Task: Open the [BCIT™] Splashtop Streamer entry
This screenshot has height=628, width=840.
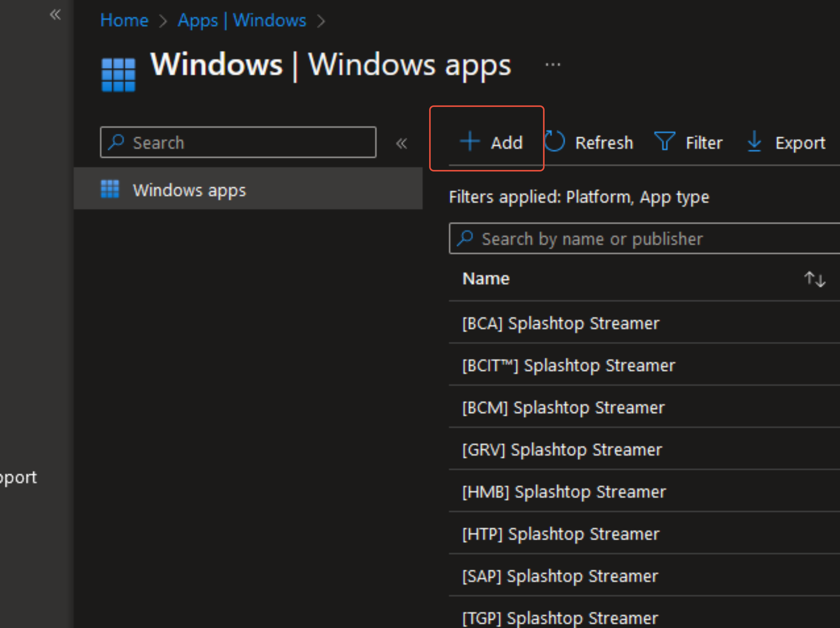Action: (x=568, y=366)
